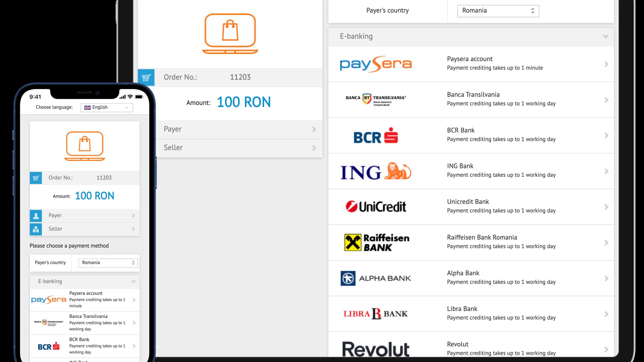644x362 pixels.
Task: Open the tablet's Payer's country Romania dropdown
Action: pyautogui.click(x=498, y=11)
